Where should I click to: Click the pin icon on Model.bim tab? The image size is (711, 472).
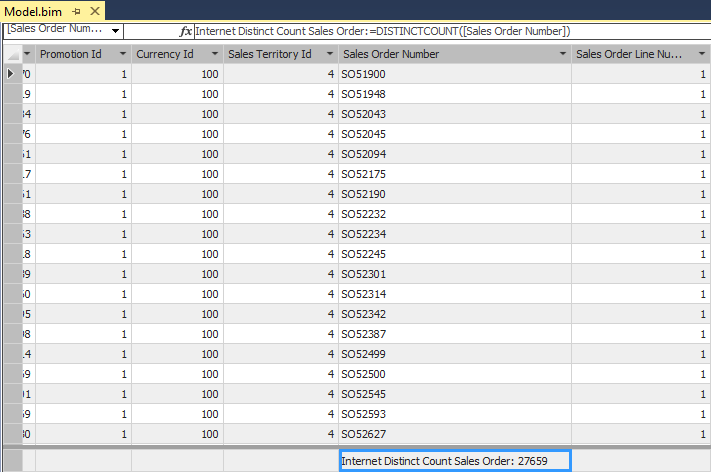click(76, 11)
